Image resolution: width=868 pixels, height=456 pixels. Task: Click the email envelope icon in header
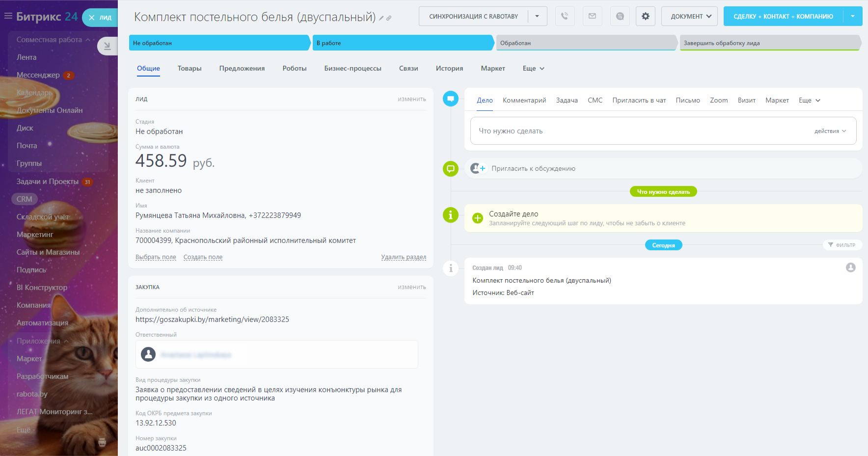tap(592, 16)
